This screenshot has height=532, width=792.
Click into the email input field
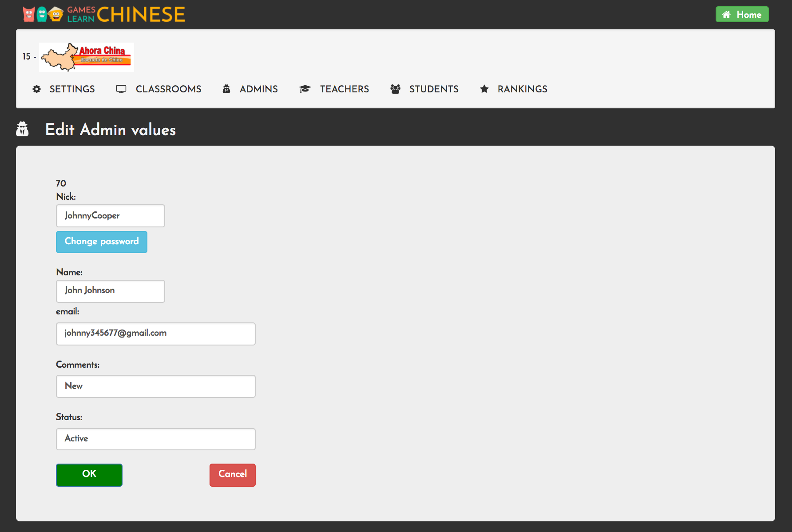156,333
